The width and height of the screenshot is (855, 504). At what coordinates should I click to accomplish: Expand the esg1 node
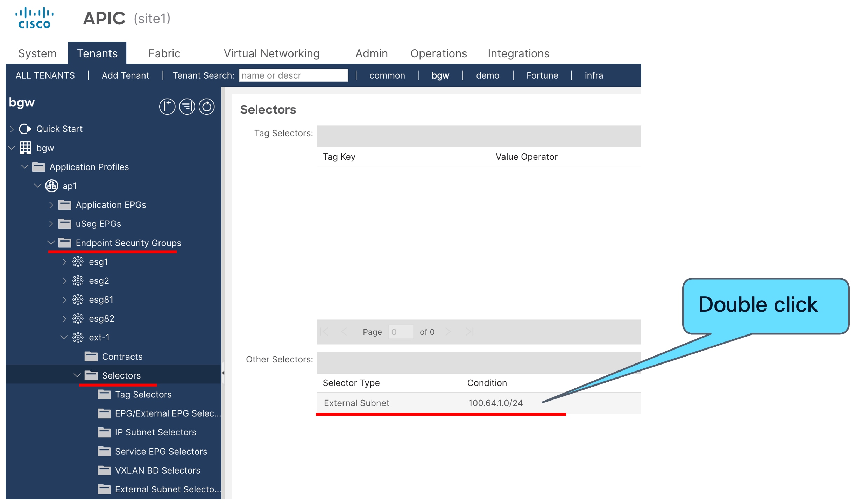tap(64, 262)
